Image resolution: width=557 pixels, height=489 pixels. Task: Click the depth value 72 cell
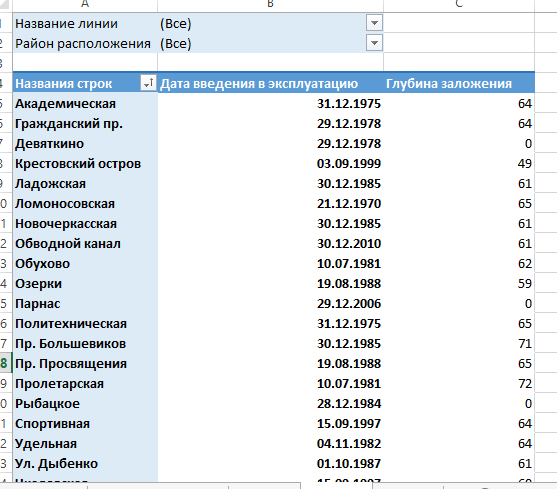tap(459, 384)
